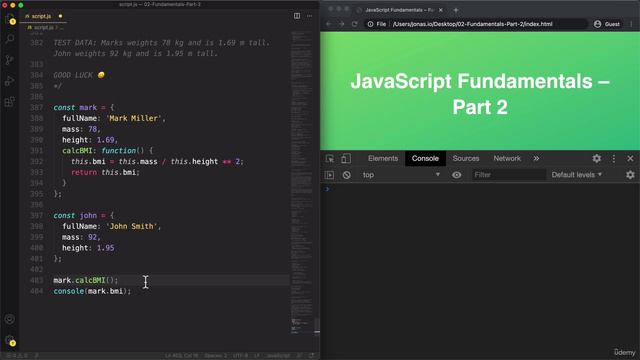Click the 'John Smith' string in code
Screen dimensions: 640x360
[131, 226]
